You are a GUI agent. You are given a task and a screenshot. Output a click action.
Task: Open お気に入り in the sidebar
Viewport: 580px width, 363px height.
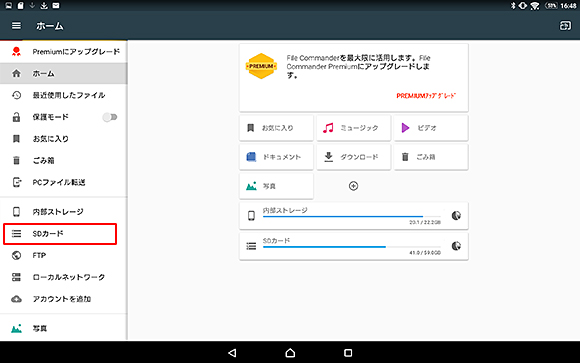[63, 139]
